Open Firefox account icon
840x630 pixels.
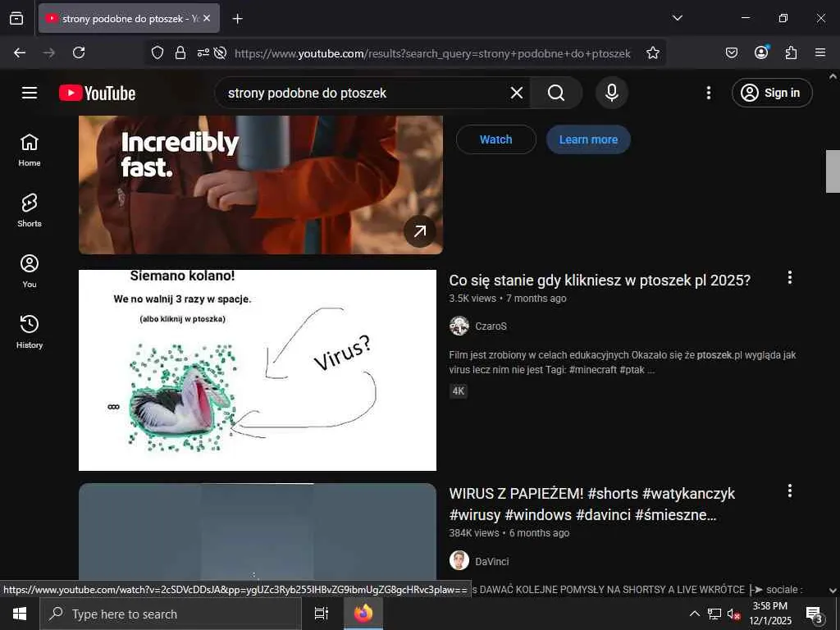coord(761,52)
